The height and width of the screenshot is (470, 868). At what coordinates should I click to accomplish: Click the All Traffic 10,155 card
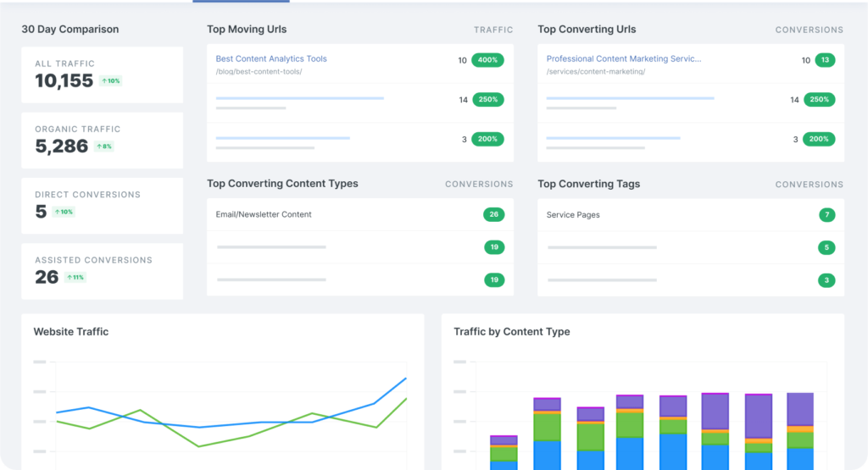[102, 75]
